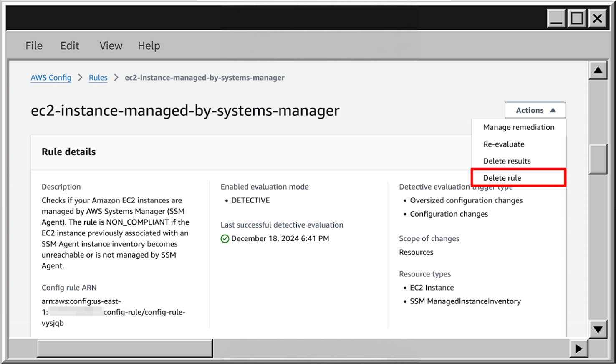Click the 'DETECTIVE' evaluation mode value
This screenshot has width=616, height=364.
250,200
